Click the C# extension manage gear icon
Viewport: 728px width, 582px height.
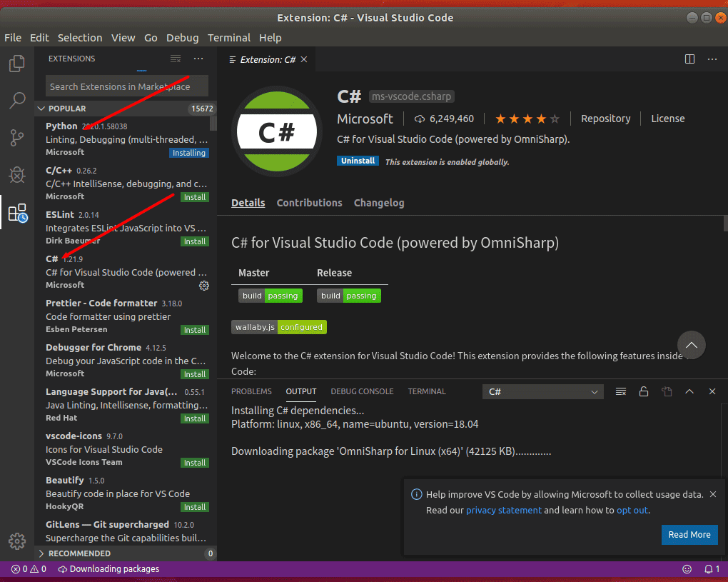tap(204, 286)
